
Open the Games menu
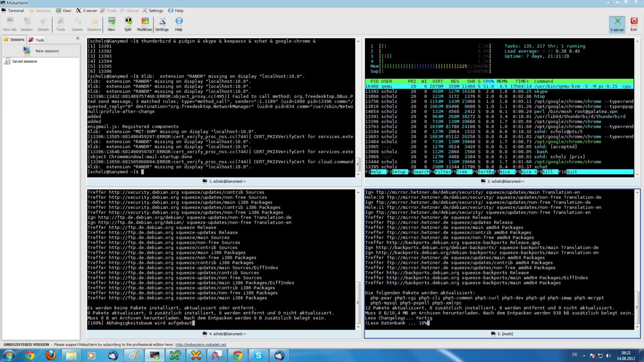click(x=129, y=10)
